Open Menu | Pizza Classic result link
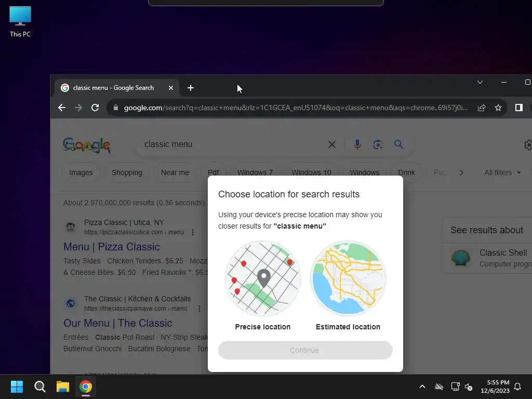 [112, 247]
